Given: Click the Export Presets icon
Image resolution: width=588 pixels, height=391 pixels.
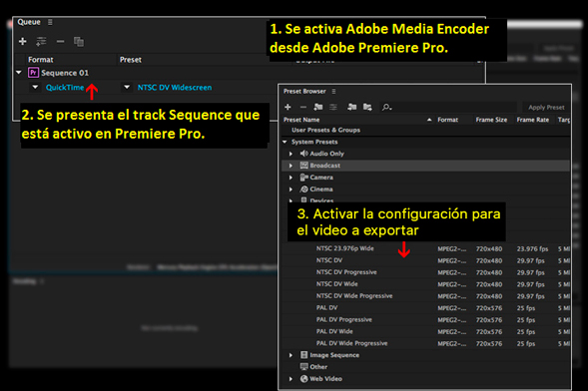Looking at the screenshot, I should 367,107.
